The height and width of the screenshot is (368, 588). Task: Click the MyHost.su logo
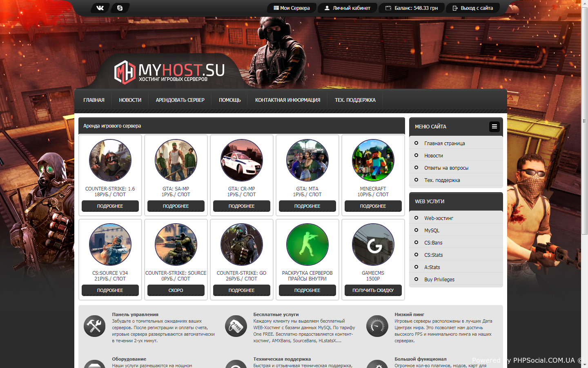[169, 72]
